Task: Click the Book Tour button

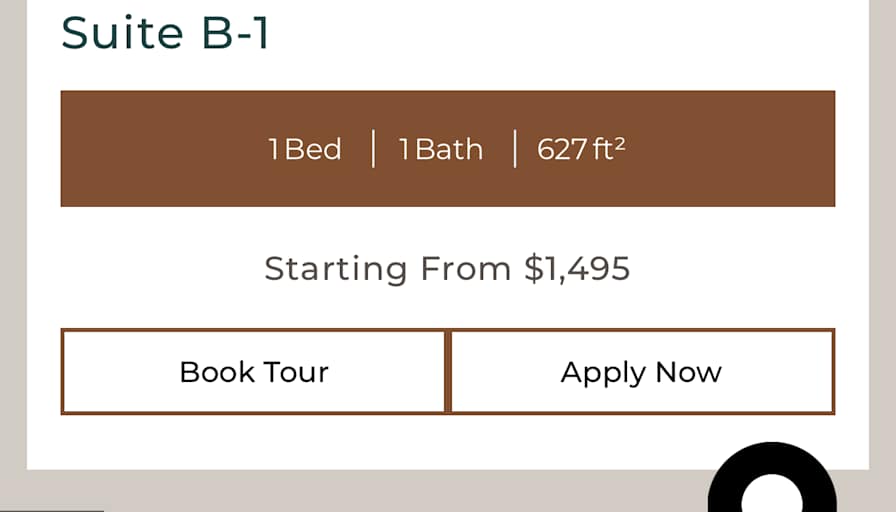Action: pos(254,372)
